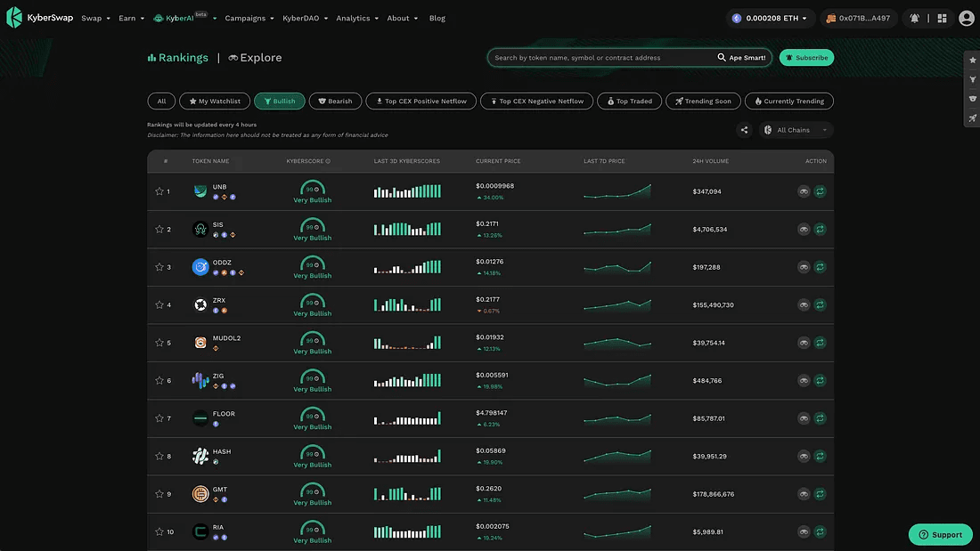The width and height of the screenshot is (980, 551).
Task: Click the GMT token logo
Action: [200, 494]
